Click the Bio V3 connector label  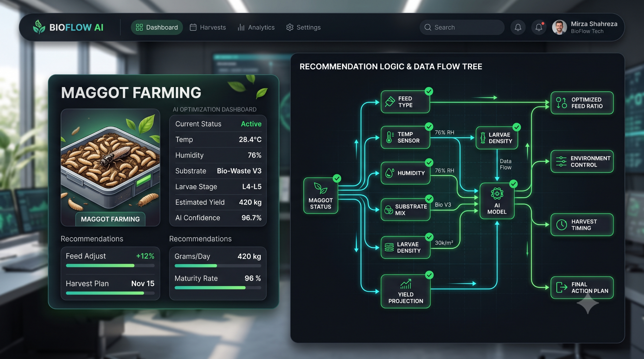(x=443, y=204)
